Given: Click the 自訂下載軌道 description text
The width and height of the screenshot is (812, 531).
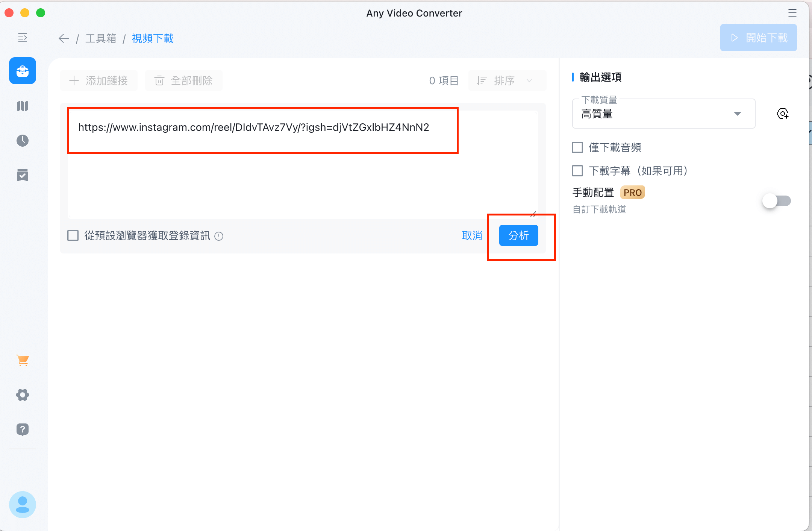Looking at the screenshot, I should click(x=599, y=209).
